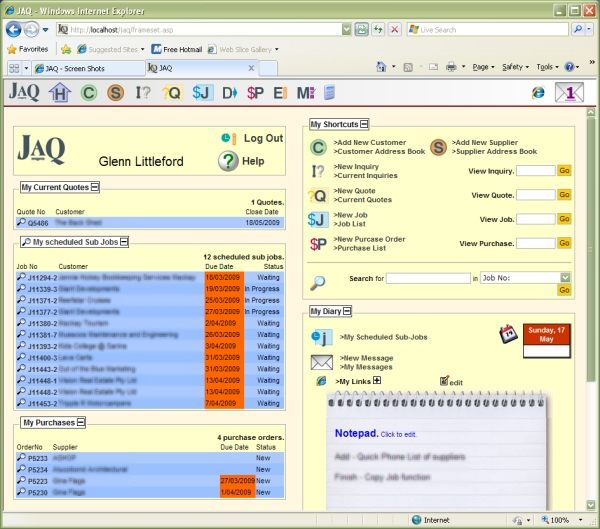Click the browser Back button

(x=13, y=29)
